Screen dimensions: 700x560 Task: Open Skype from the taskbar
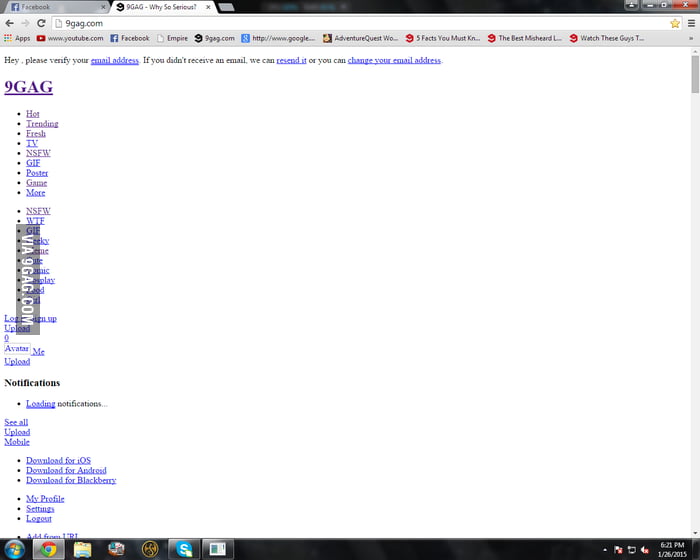click(x=183, y=549)
